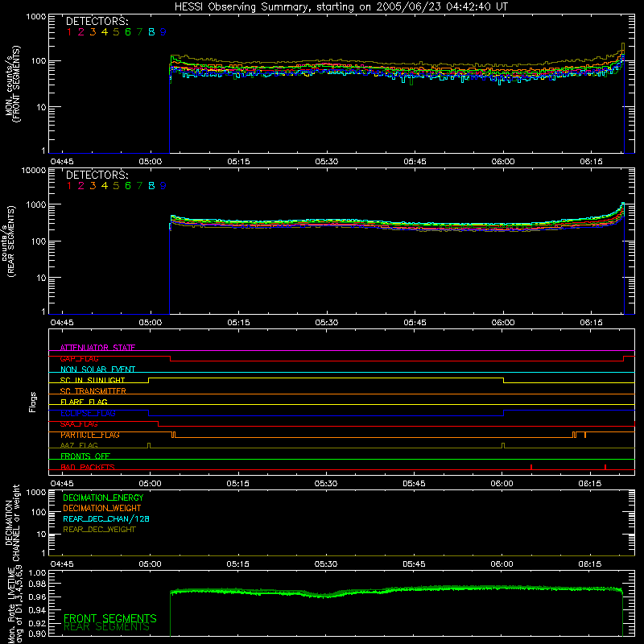Click the DECIMATION_ENERGY legend entry
Viewport: 644px width, 644px height.
coord(103,497)
